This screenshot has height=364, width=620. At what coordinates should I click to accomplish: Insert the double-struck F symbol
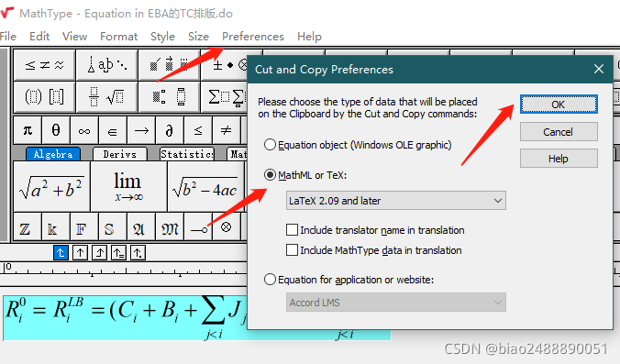click(x=84, y=226)
